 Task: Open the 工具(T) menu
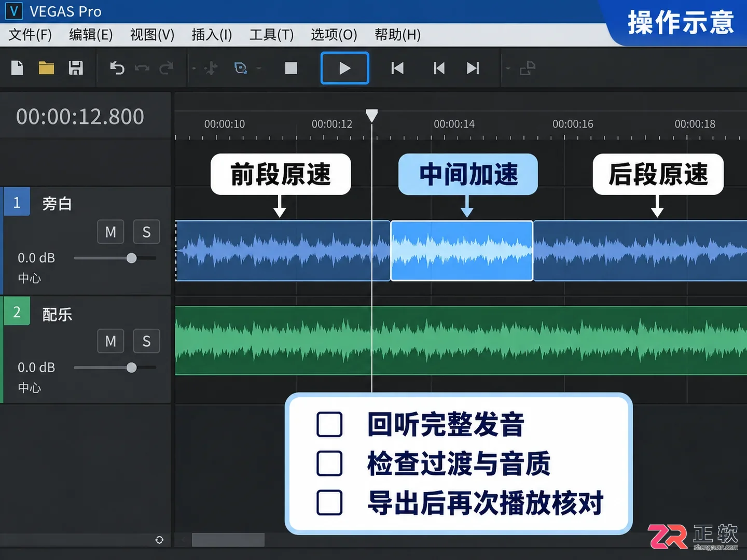(271, 35)
